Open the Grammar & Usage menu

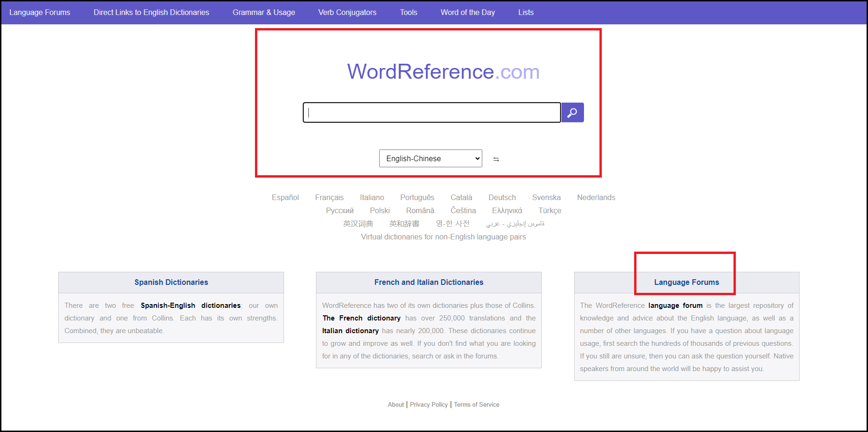[x=264, y=12]
